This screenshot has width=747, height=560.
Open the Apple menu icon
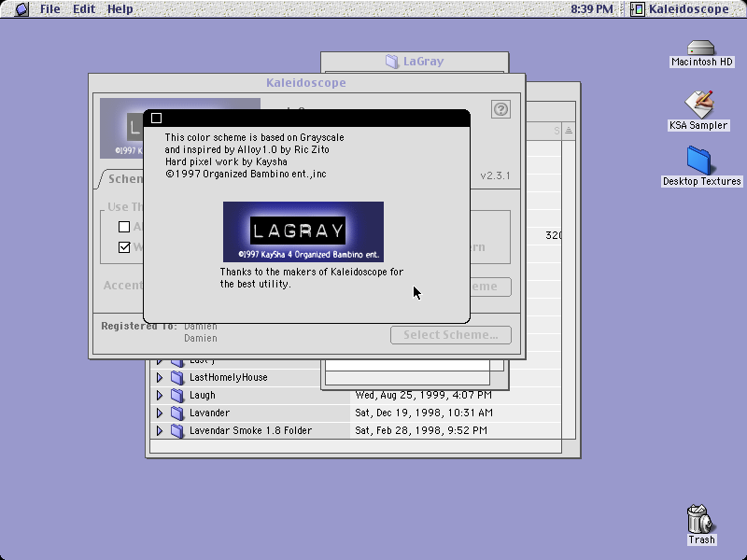point(21,9)
